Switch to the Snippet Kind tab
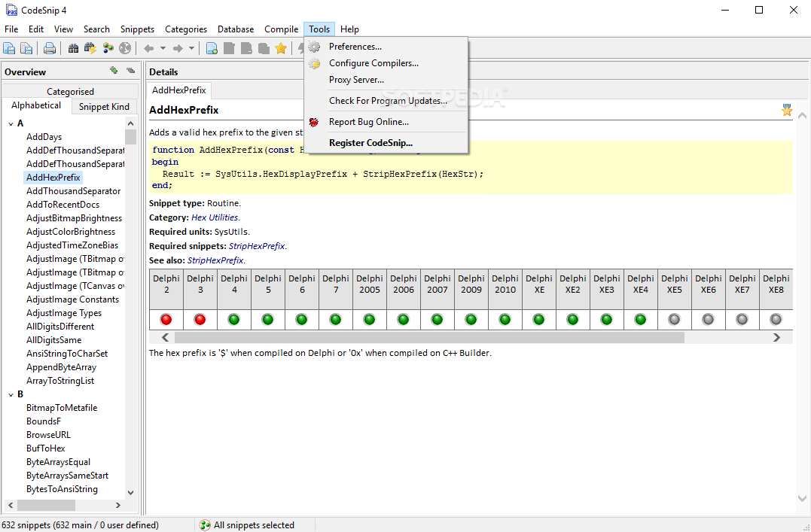 tap(104, 107)
